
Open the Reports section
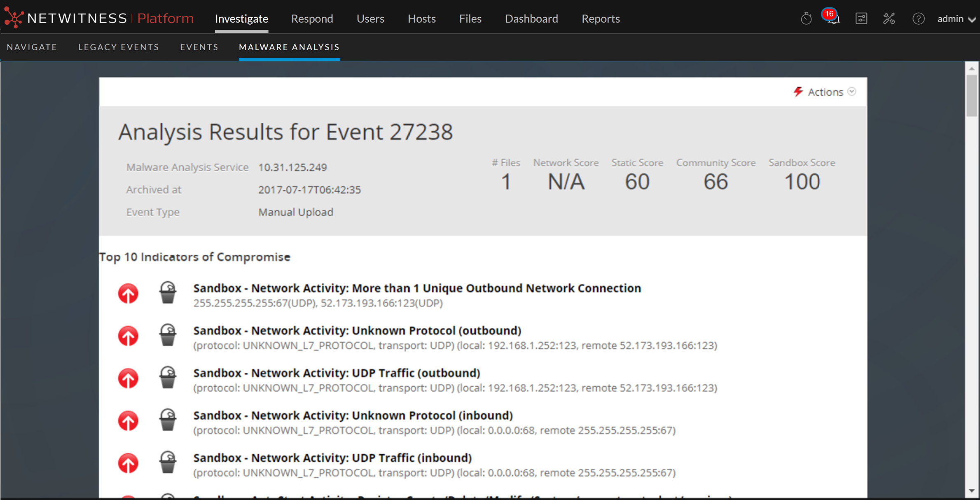(x=600, y=19)
